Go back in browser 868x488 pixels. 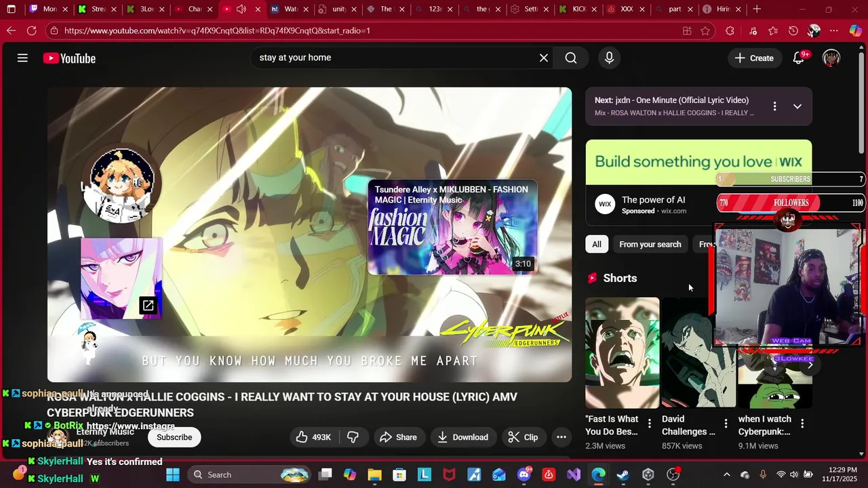pyautogui.click(x=11, y=30)
